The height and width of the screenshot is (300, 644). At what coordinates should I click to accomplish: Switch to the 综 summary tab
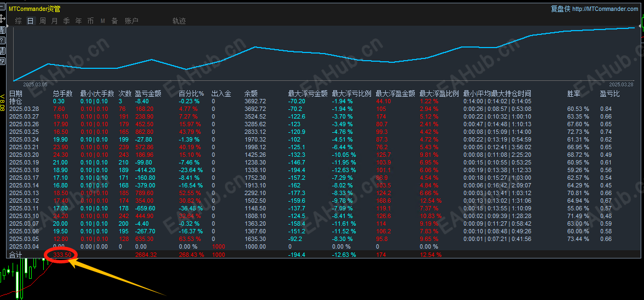click(19, 21)
